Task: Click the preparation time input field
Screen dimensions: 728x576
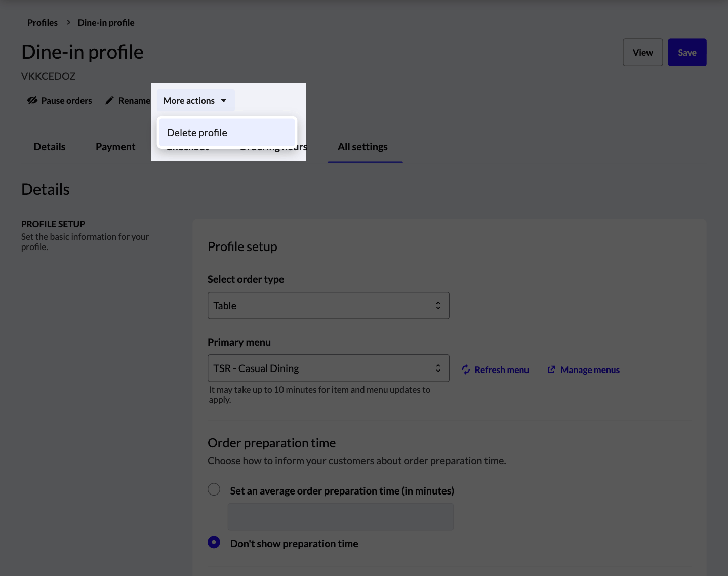Action: pyautogui.click(x=340, y=516)
